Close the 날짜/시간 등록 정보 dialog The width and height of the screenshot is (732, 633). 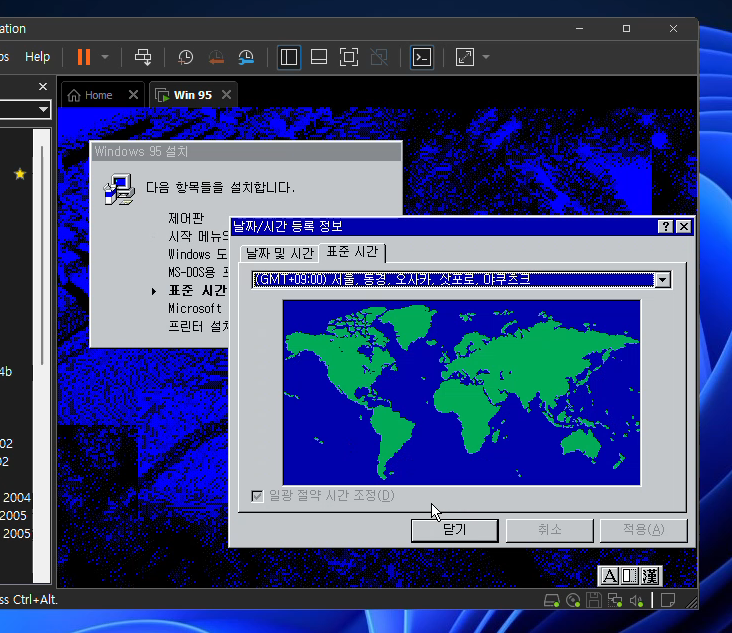684,227
